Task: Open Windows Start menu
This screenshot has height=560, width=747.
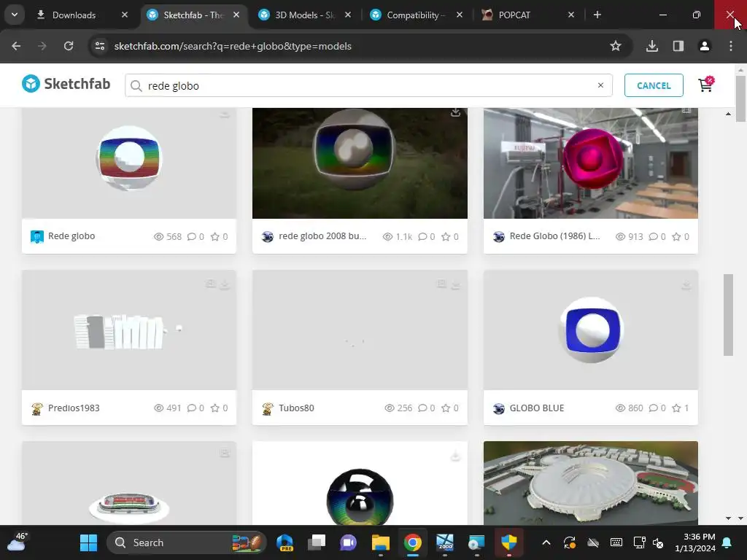Action: coord(88,542)
